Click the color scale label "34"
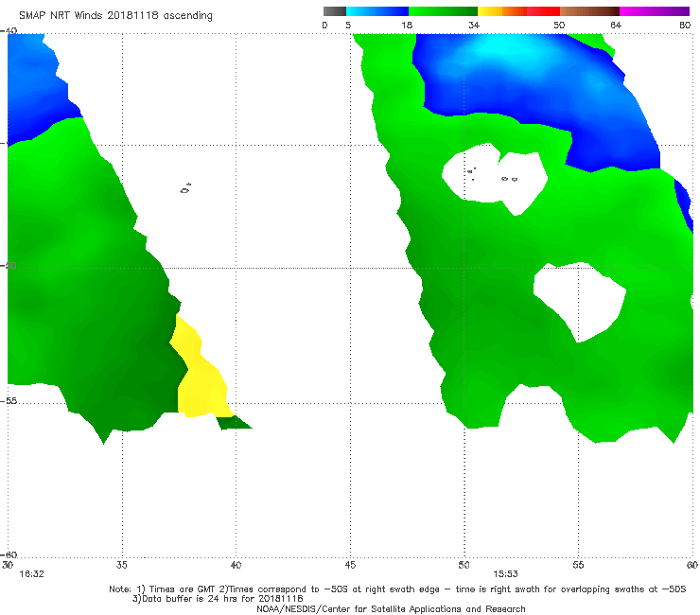This screenshot has width=700, height=615. (x=474, y=26)
